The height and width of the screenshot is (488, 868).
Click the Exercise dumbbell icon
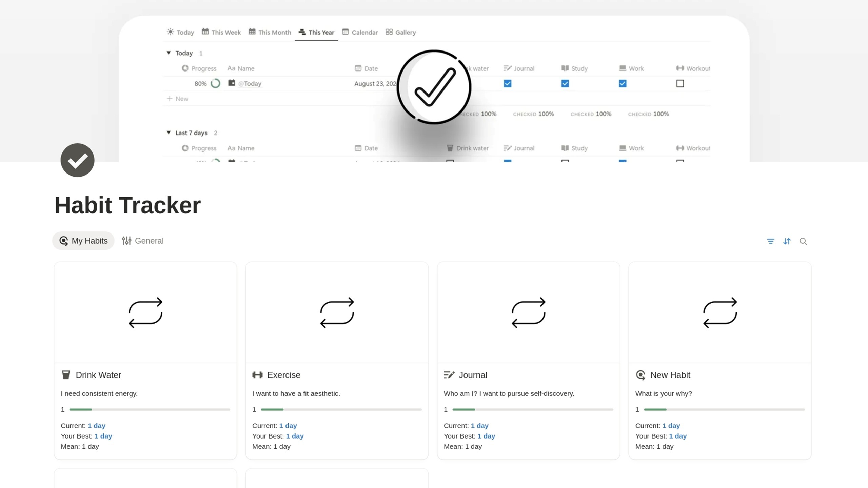[x=257, y=375]
